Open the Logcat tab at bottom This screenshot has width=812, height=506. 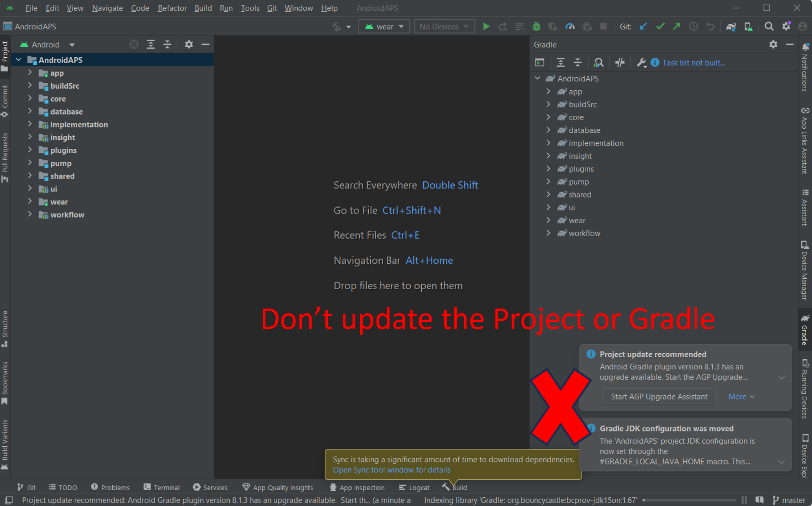[x=414, y=487]
